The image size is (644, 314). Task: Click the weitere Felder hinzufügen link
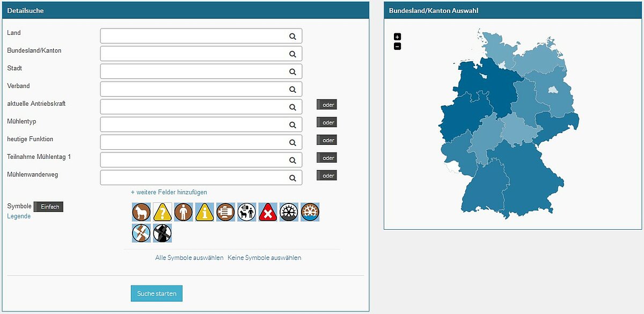click(169, 192)
